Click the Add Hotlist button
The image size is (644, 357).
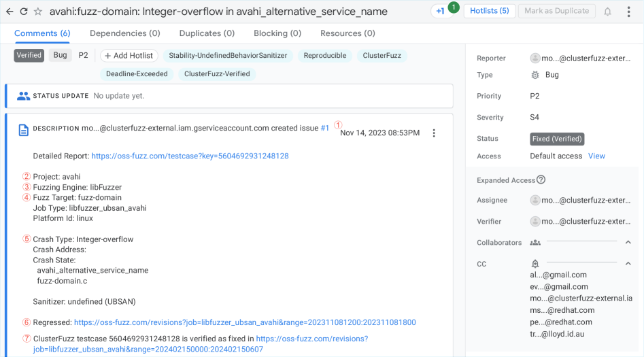[129, 56]
